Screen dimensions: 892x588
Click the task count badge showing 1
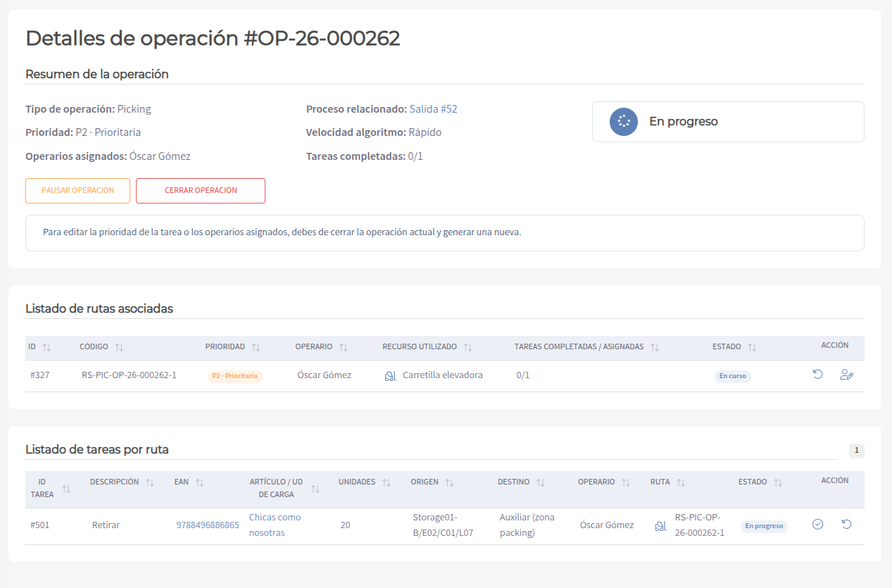856,451
